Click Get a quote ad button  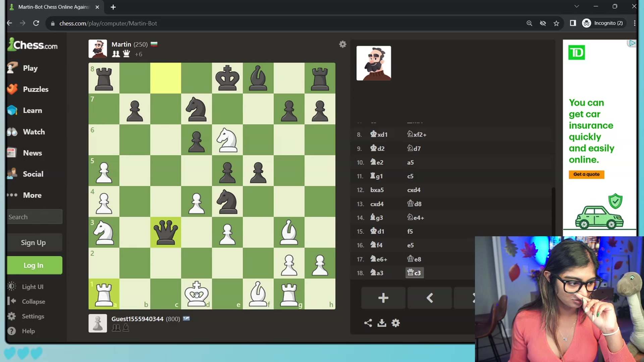586,174
